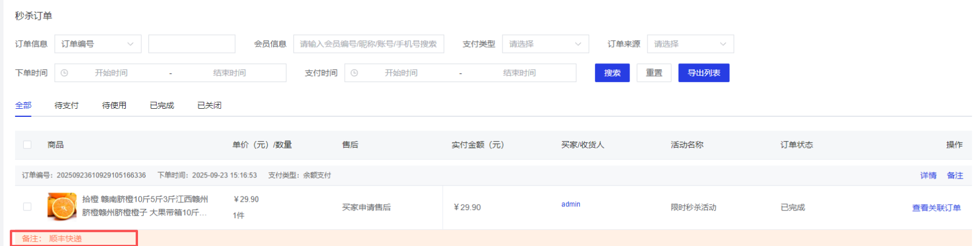Screen dimensions: 980x246
Task: Click the clock icon in 支付时间 field
Action: pos(354,73)
